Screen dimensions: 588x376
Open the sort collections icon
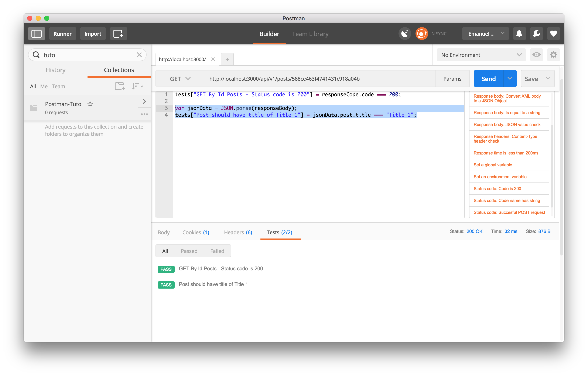point(137,86)
